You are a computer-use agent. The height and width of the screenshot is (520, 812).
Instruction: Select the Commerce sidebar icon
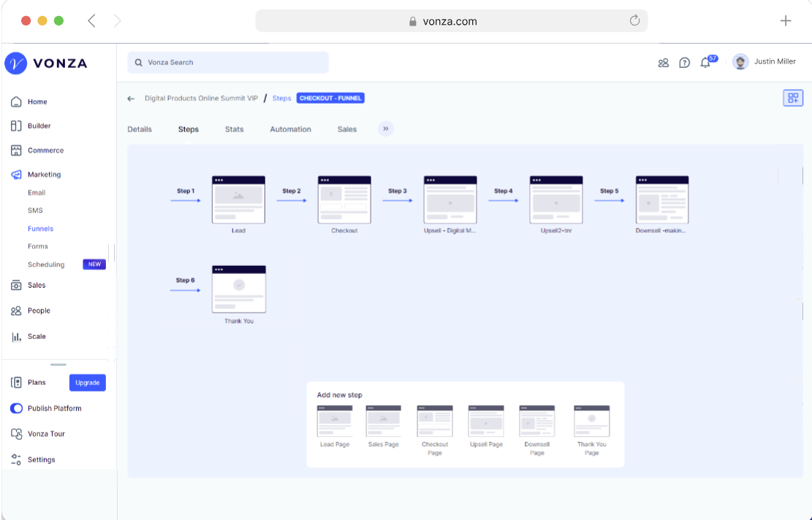pyautogui.click(x=16, y=150)
